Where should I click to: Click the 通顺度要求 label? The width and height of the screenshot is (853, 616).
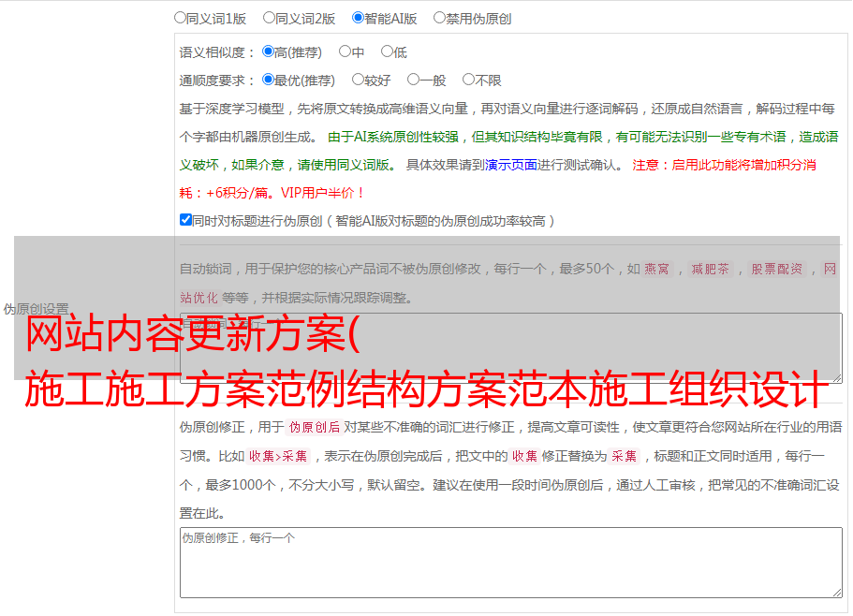216,81
